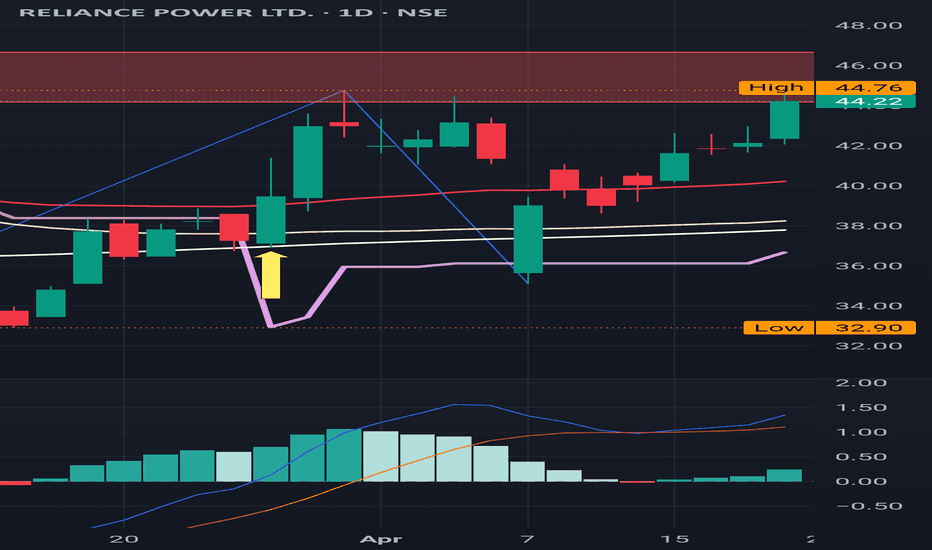Select the latest green candle near 44.22
Image resolution: width=932 pixels, height=550 pixels.
(x=785, y=120)
